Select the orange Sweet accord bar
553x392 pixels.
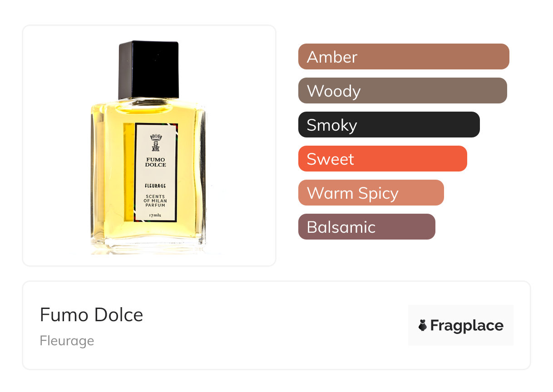(x=383, y=159)
